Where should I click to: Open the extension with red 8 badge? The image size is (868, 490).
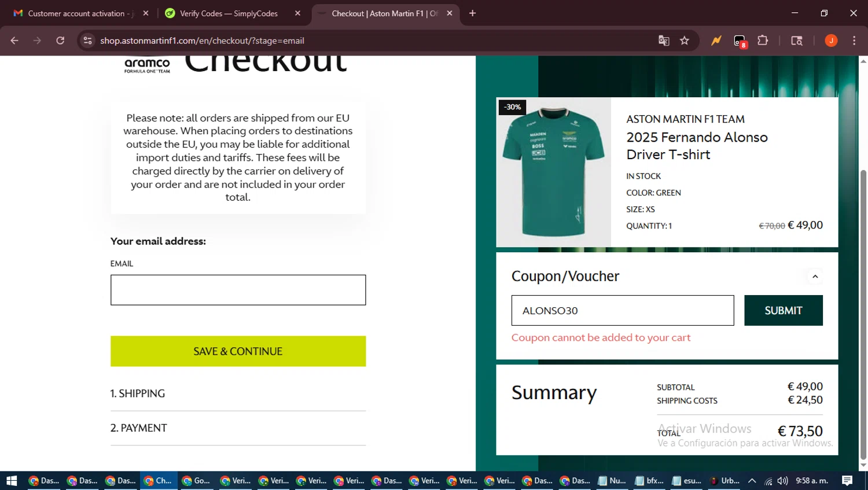(x=740, y=41)
